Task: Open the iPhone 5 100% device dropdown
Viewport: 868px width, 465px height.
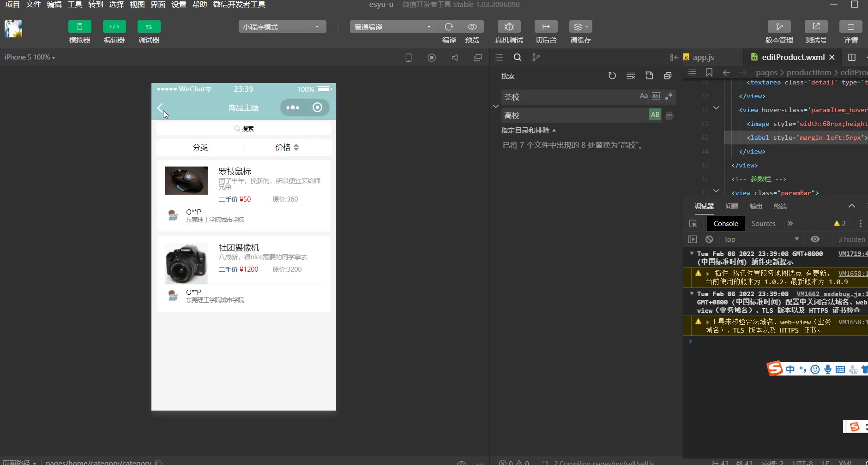Action: point(30,57)
